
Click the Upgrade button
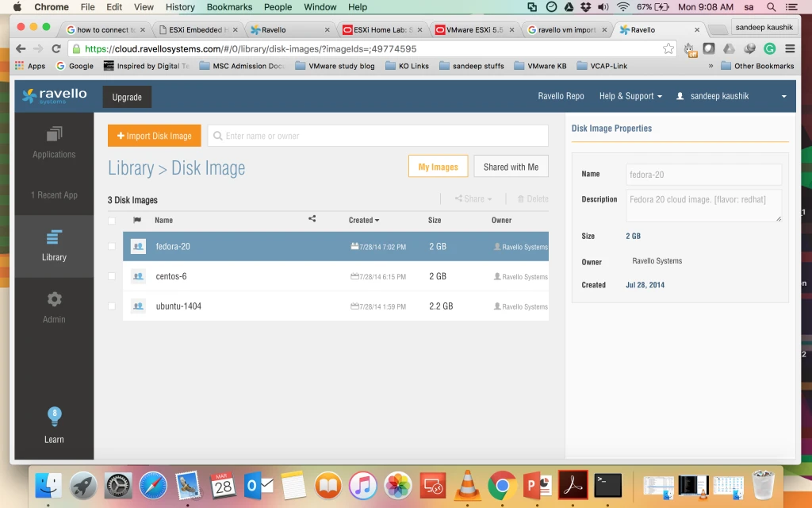(x=127, y=97)
